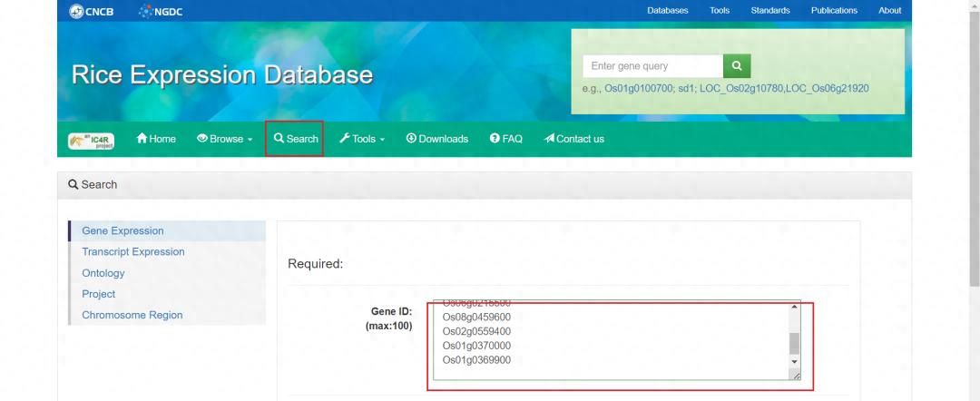Open Contact us page
This screenshot has height=401, width=980.
pyautogui.click(x=573, y=139)
